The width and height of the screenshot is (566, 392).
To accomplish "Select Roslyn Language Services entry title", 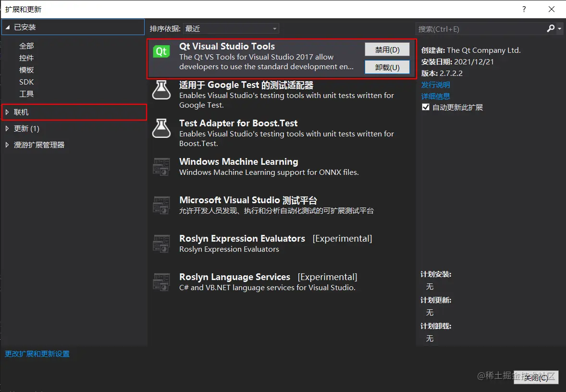I will click(234, 277).
